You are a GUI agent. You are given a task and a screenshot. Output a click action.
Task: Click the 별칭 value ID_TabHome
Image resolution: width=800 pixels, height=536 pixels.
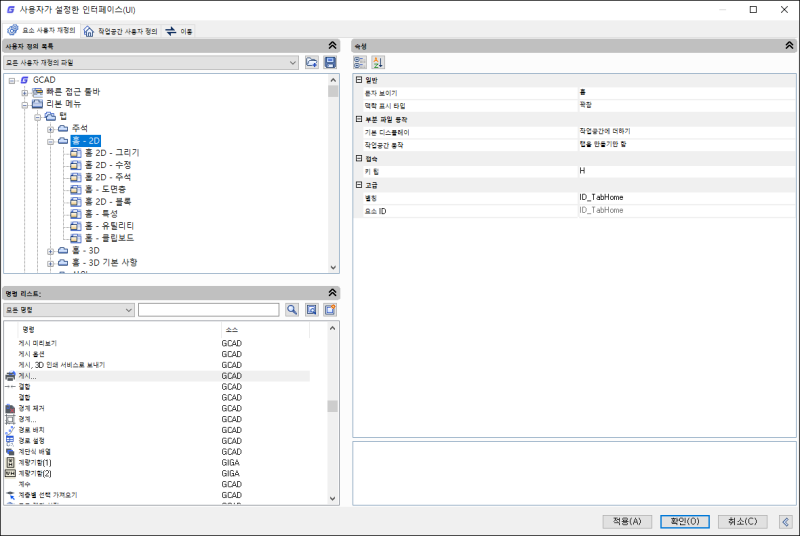(601, 197)
